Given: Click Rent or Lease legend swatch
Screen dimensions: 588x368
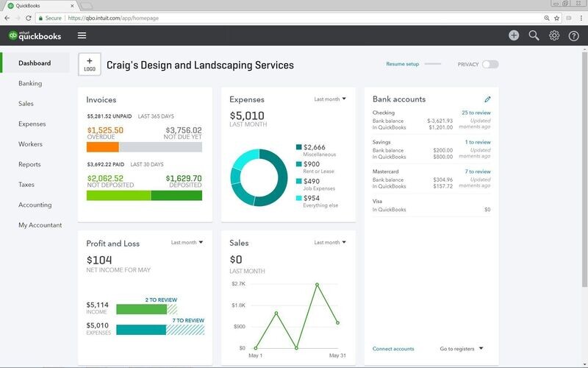Looking at the screenshot, I should (299, 164).
